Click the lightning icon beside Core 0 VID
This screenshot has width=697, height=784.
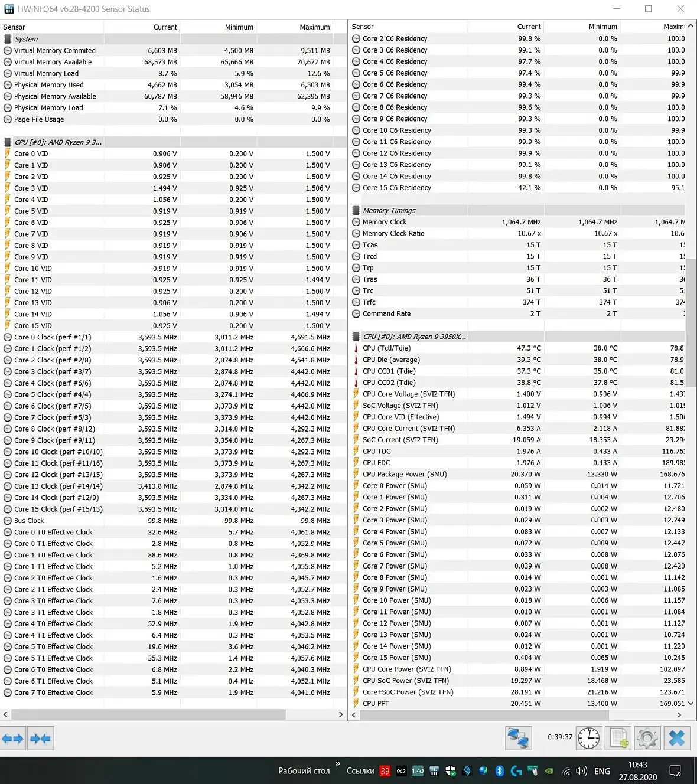[x=8, y=153]
